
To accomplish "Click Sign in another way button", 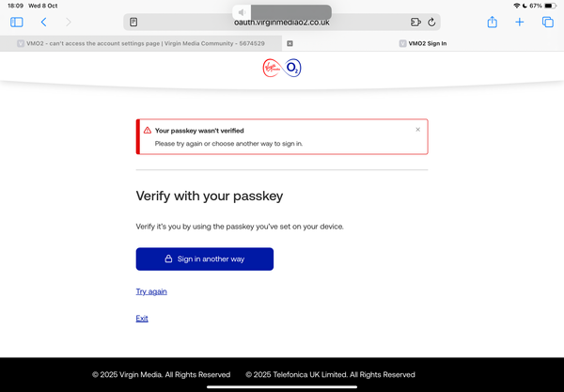I will click(x=205, y=259).
